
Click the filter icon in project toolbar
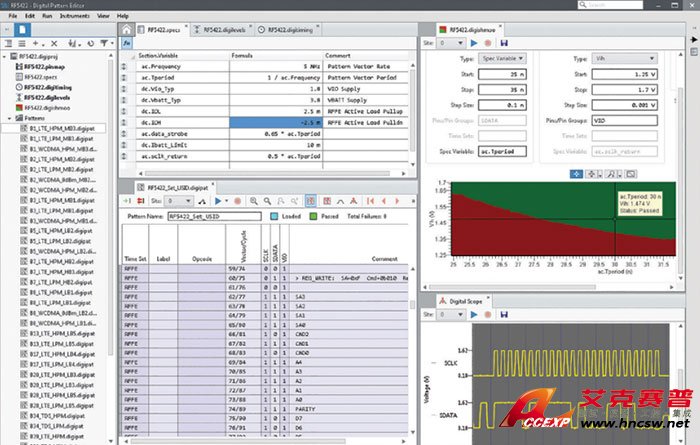105,44
